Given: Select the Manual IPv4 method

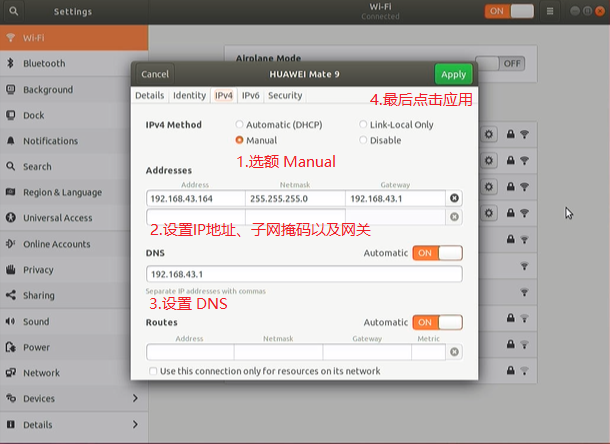Looking at the screenshot, I should (239, 141).
